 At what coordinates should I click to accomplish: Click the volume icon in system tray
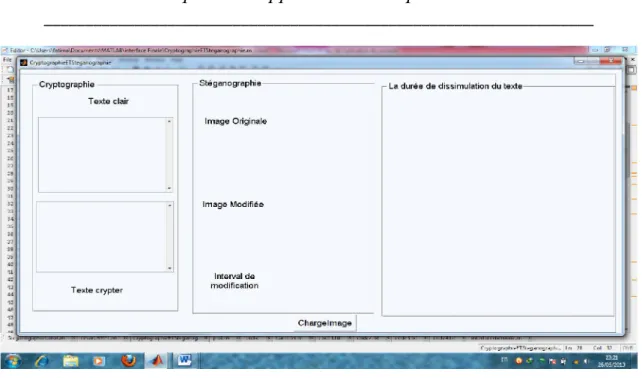click(586, 361)
